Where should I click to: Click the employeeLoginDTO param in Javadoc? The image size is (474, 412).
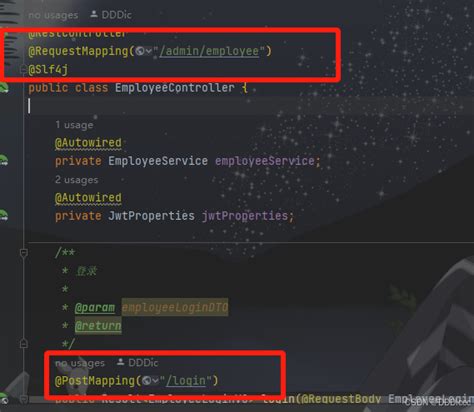[x=175, y=307]
